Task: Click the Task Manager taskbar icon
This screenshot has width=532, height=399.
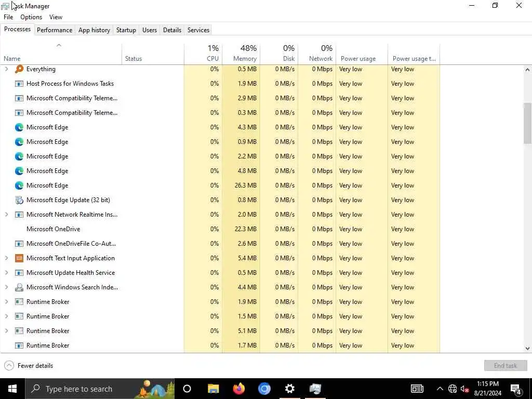Action: tap(315, 389)
